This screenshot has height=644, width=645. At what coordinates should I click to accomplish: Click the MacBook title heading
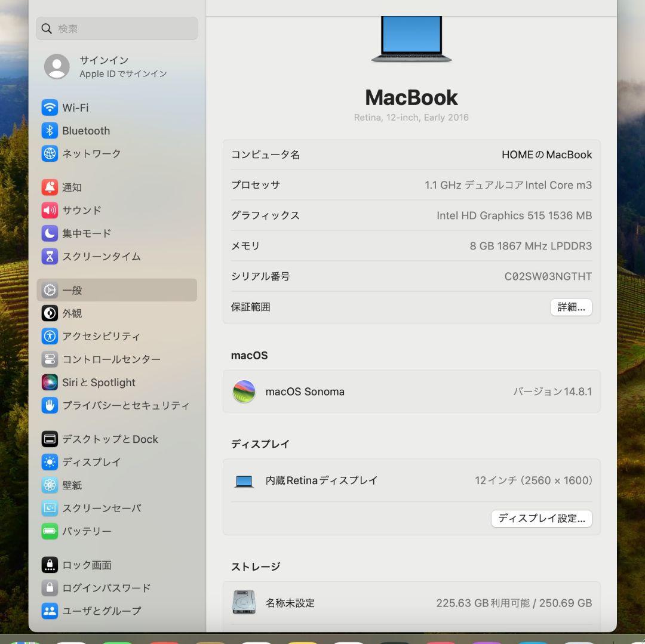coord(411,98)
